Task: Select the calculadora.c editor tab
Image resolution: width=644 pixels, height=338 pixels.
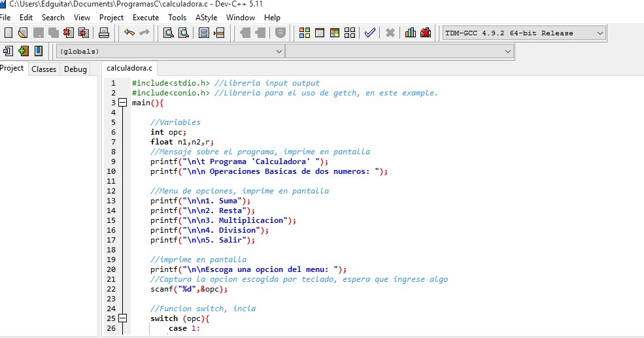Action: coord(129,68)
